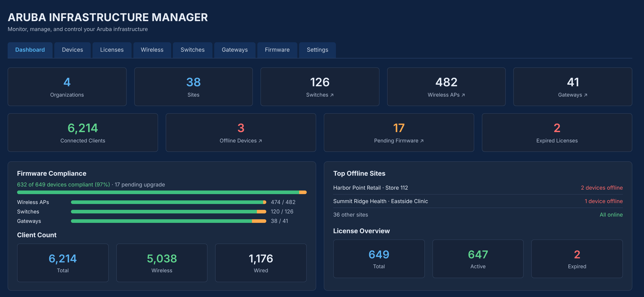Click the 649 Total licenses tile
This screenshot has height=297, width=644.
click(379, 259)
